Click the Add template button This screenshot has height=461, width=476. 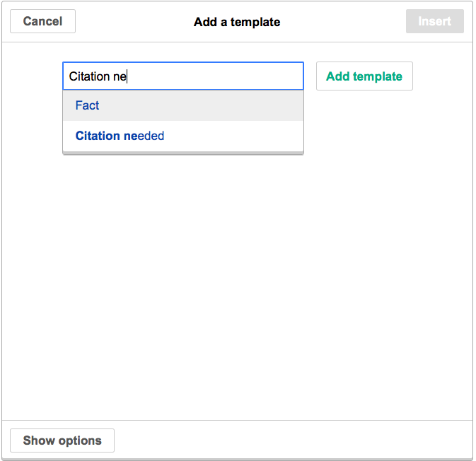pyautogui.click(x=364, y=76)
